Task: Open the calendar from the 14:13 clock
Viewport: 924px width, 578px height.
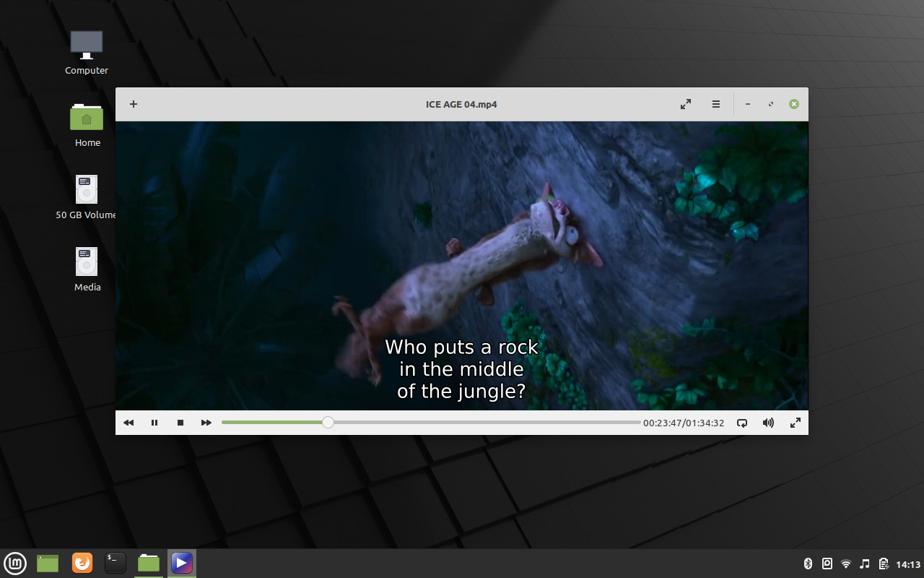Action: point(908,564)
